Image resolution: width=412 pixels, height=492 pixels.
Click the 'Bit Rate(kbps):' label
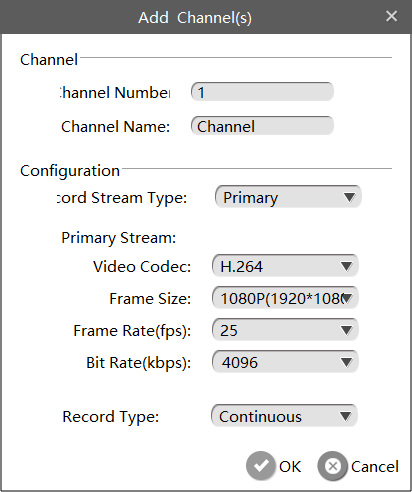click(139, 363)
